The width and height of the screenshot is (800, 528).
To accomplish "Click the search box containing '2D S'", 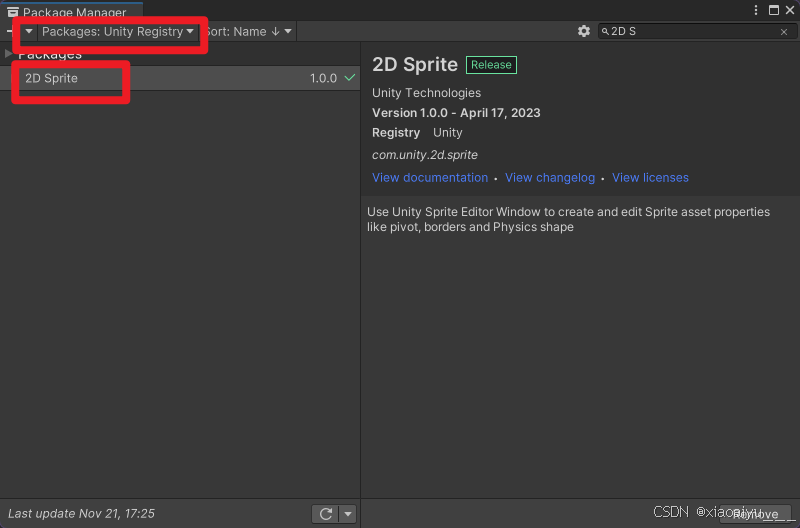I will [x=696, y=31].
